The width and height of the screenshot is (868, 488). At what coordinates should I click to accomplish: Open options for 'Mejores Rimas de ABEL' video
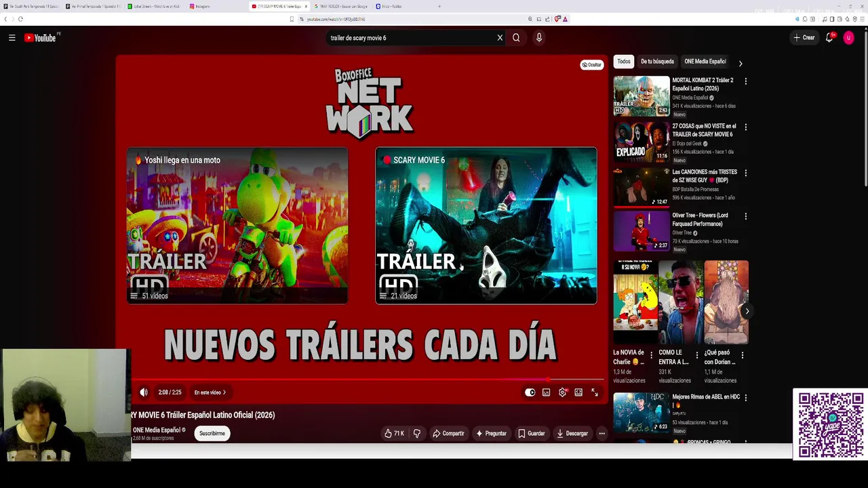(x=746, y=398)
